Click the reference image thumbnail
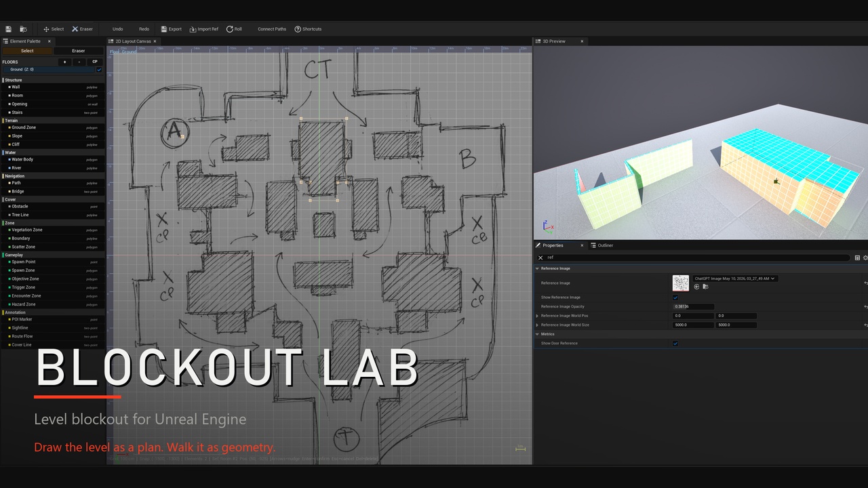The height and width of the screenshot is (488, 868). pos(680,283)
